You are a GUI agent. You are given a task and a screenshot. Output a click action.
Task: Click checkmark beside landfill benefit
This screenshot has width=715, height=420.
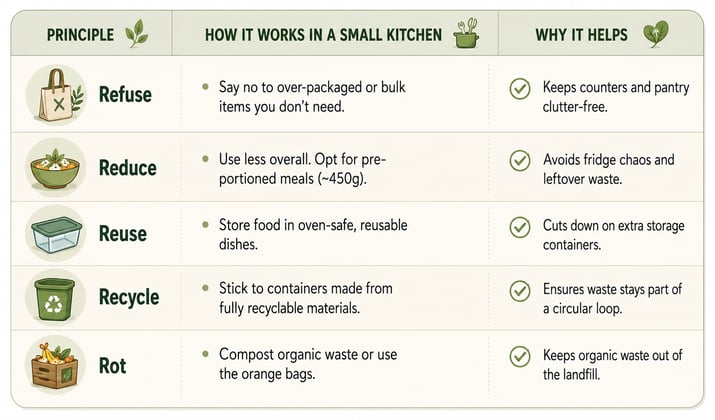(x=520, y=357)
